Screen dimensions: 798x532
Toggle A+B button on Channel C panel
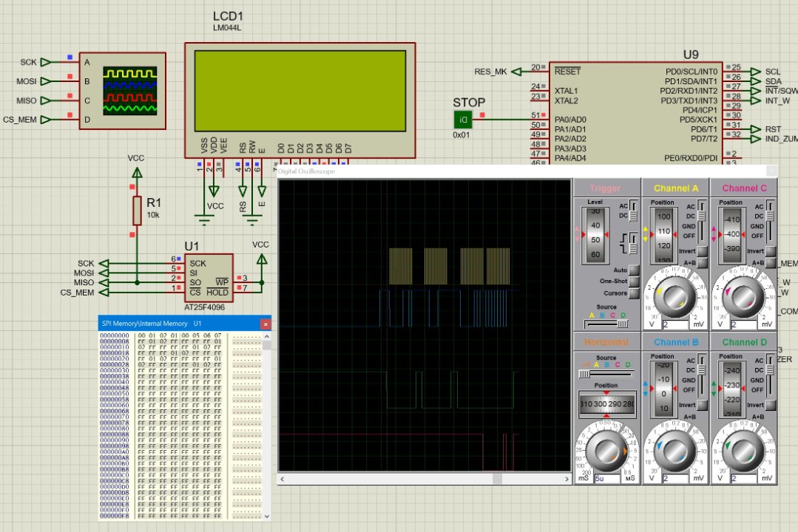point(771,262)
